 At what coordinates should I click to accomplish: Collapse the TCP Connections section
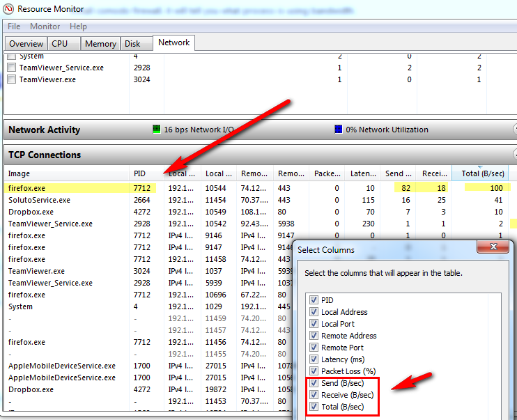click(x=514, y=155)
